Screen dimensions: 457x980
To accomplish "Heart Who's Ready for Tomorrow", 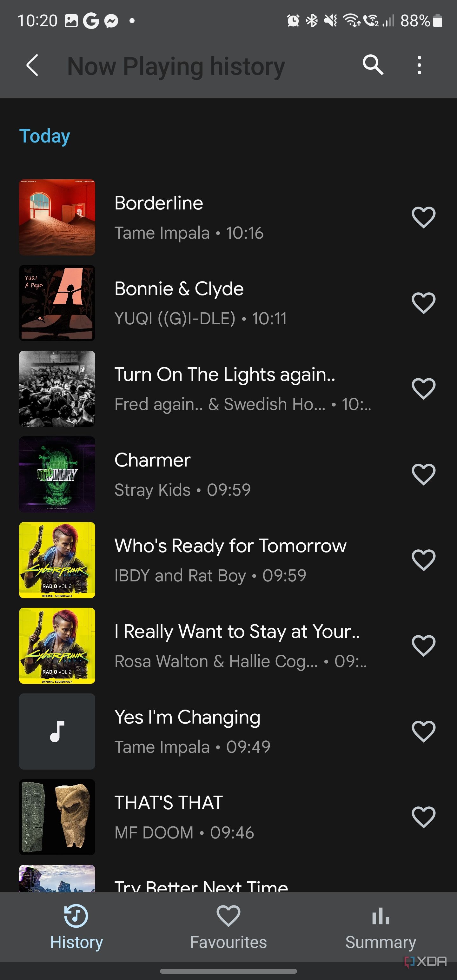I will [x=423, y=560].
